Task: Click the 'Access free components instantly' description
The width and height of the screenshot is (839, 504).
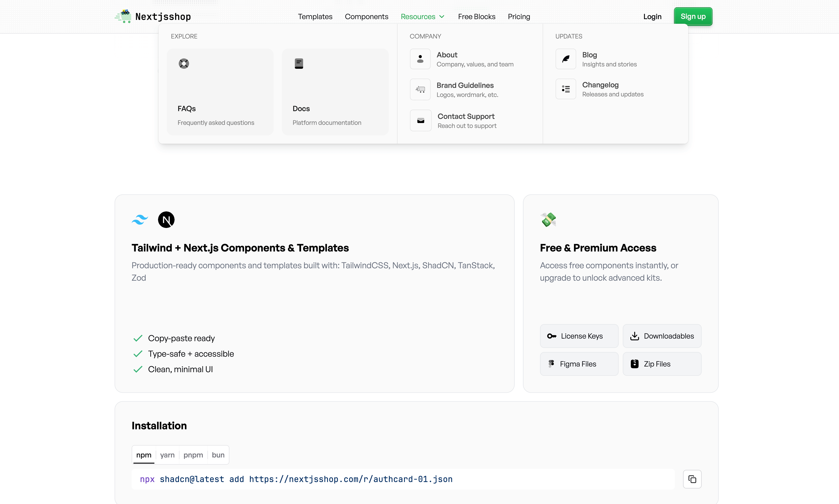Action: point(609,271)
